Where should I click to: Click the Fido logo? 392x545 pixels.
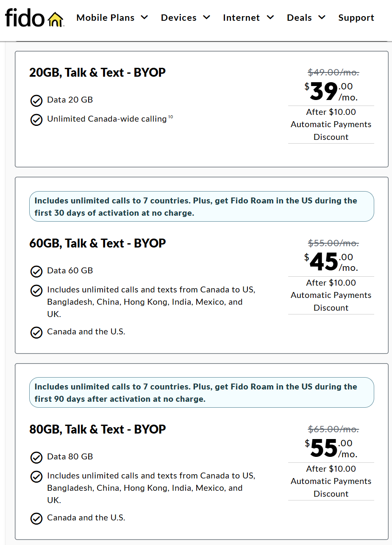point(25,18)
